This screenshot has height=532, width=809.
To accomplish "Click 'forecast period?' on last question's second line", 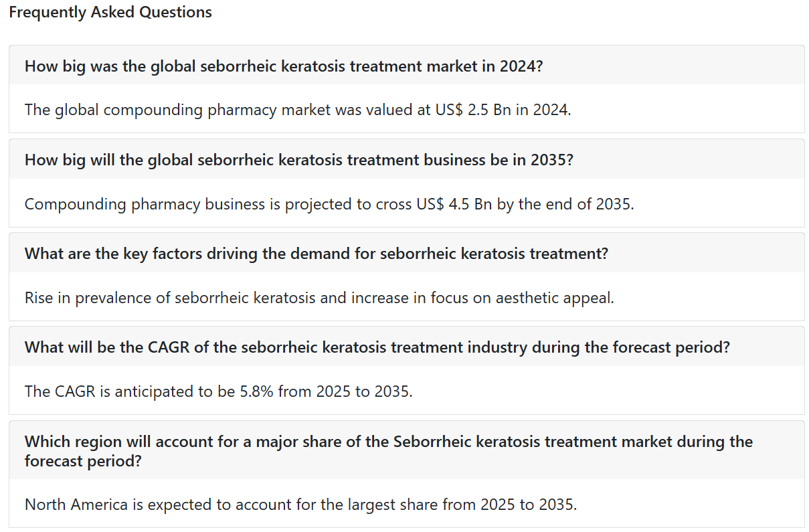I will click(83, 461).
